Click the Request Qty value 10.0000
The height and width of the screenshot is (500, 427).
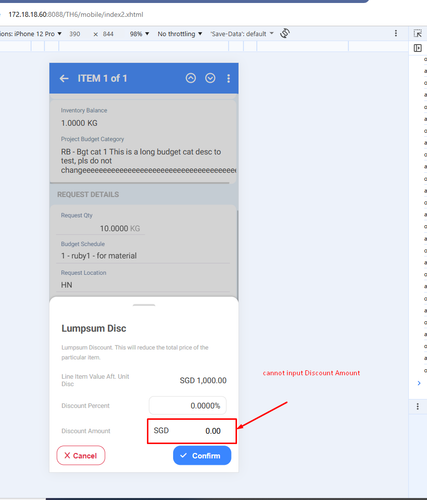click(x=114, y=228)
